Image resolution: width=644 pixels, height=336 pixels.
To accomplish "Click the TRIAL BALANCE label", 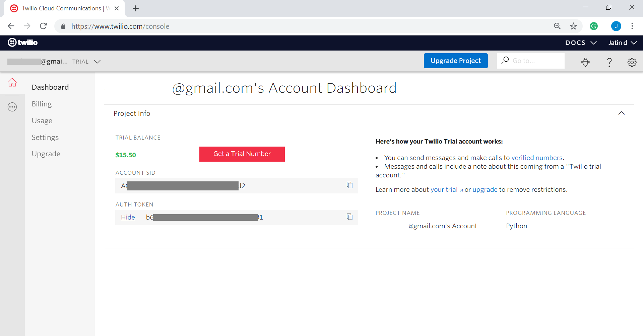I will [x=138, y=138].
